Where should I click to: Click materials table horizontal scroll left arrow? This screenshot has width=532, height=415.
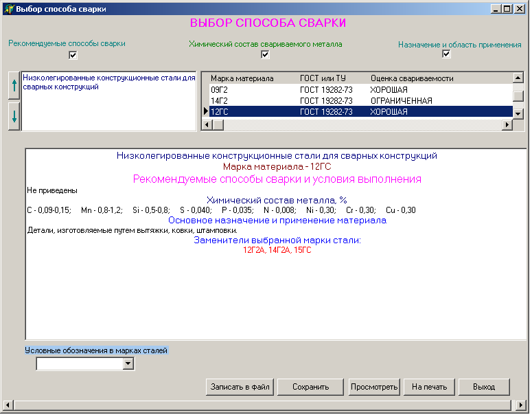click(x=207, y=125)
